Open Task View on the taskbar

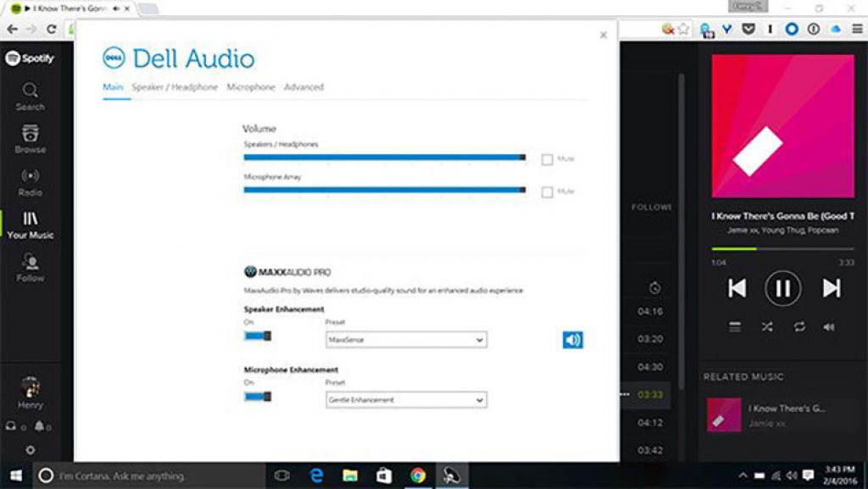[281, 475]
